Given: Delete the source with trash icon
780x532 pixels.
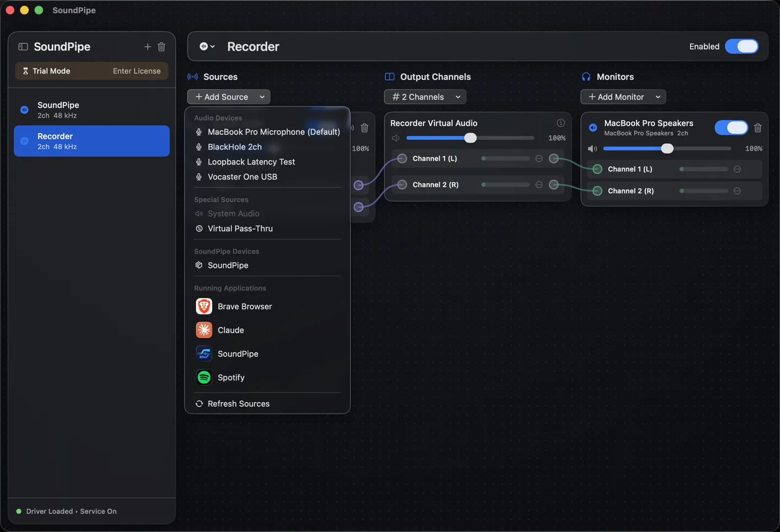Looking at the screenshot, I should point(364,128).
